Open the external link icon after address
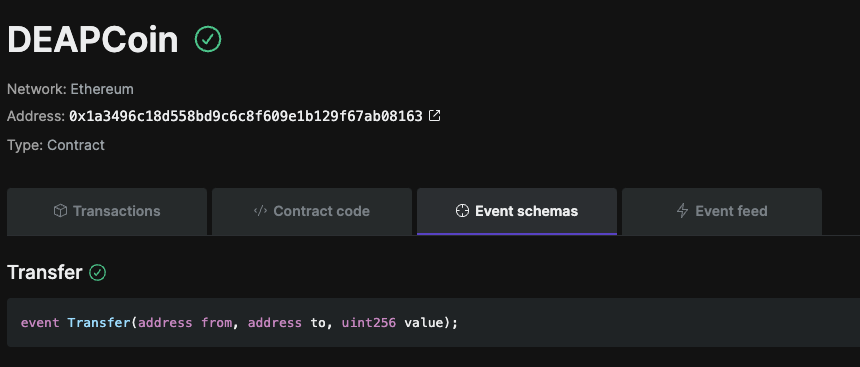This screenshot has width=860, height=367. pos(434,116)
